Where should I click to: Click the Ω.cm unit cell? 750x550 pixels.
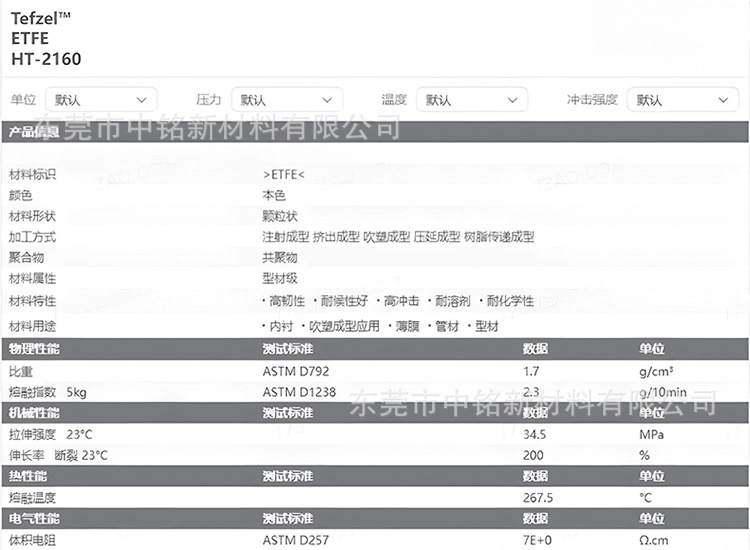[x=654, y=541]
